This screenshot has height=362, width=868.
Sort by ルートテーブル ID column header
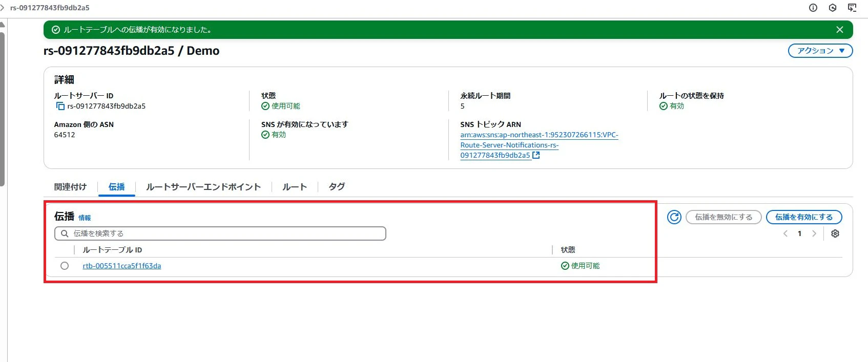[112, 250]
